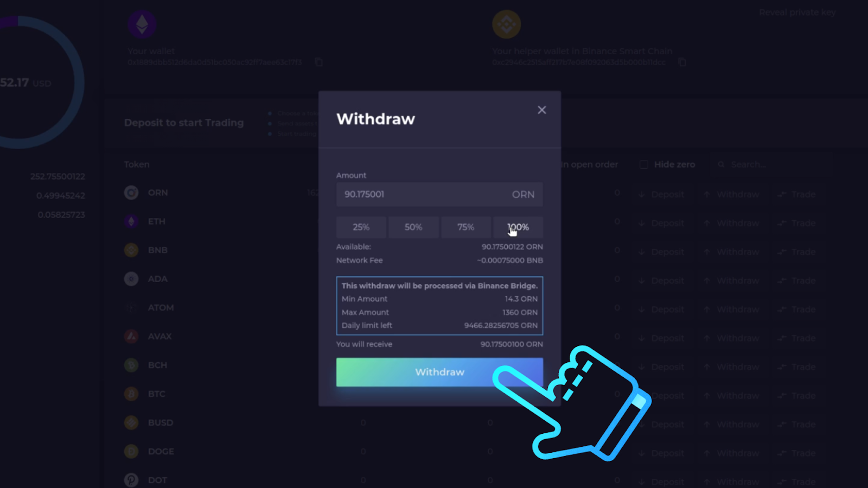
Task: Trade ORN from the token list
Action: click(796, 194)
